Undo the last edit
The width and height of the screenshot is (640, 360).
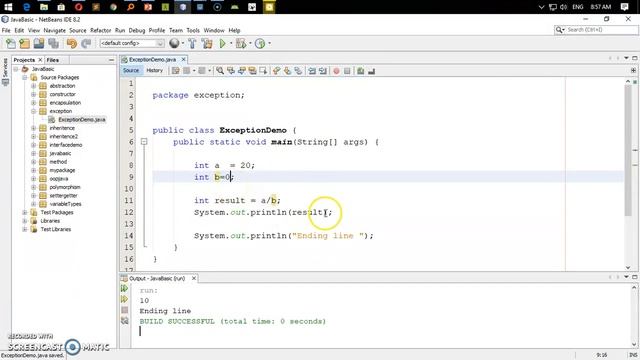tap(72, 43)
